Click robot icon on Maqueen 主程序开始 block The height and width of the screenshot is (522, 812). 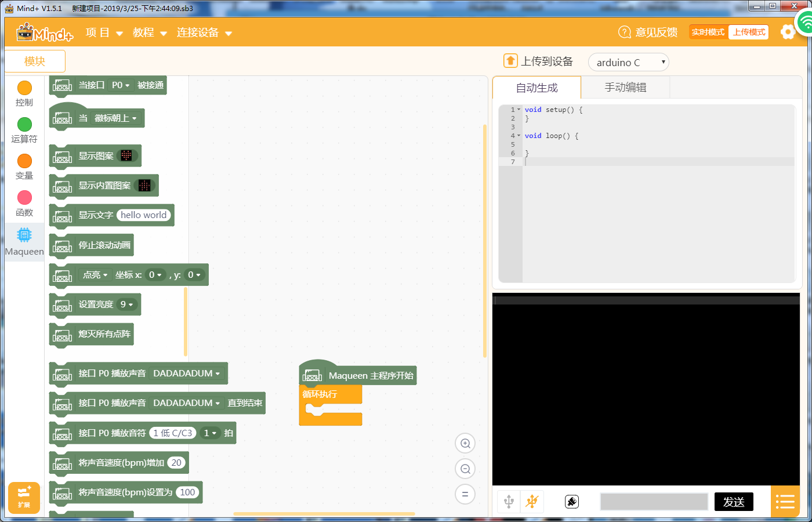[312, 376]
